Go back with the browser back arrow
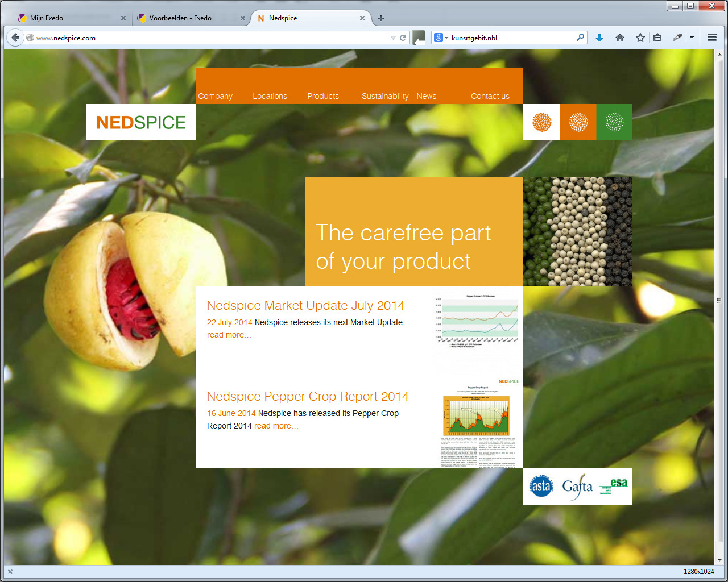 click(x=15, y=38)
